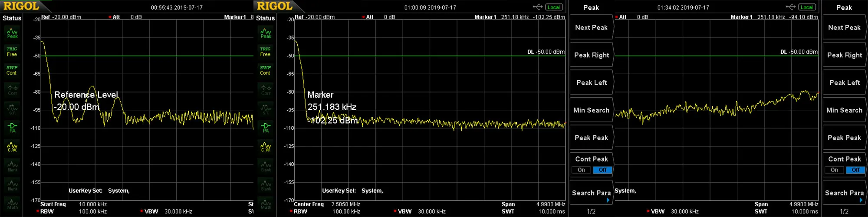
Task: Open Search Para arrow in the middle Peak menu
Action: pos(608,200)
